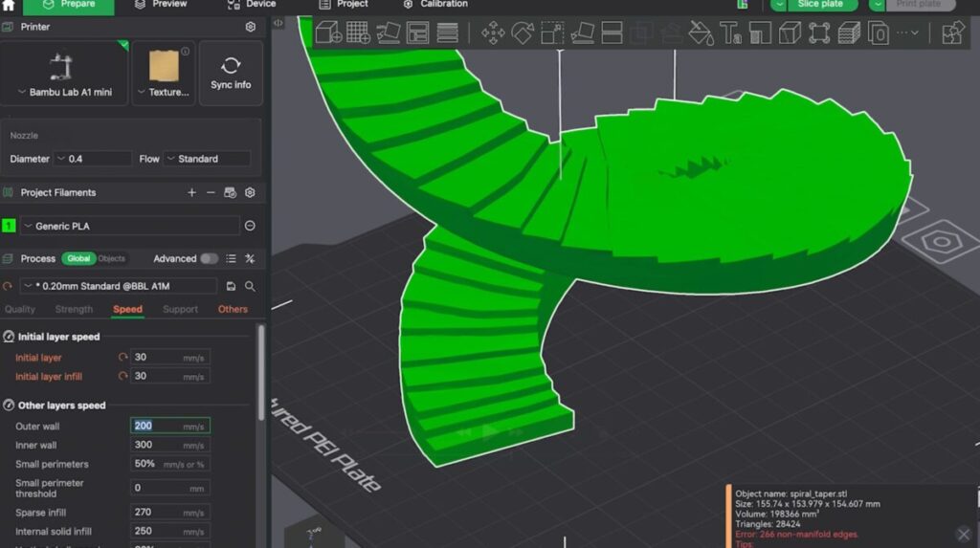Open the Assembly view icon
The image size is (980, 548).
pos(952,33)
